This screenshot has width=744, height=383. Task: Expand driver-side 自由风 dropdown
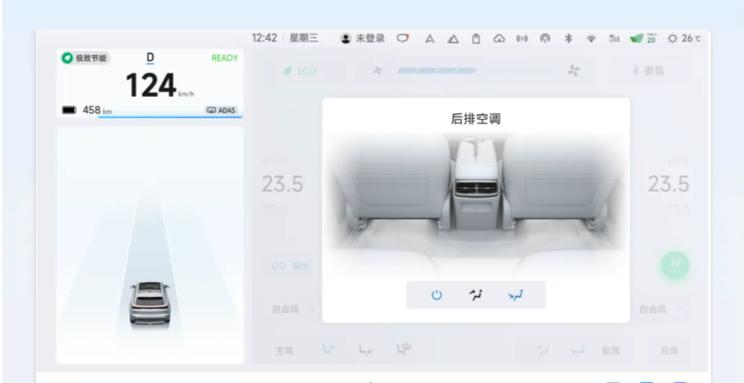point(293,309)
